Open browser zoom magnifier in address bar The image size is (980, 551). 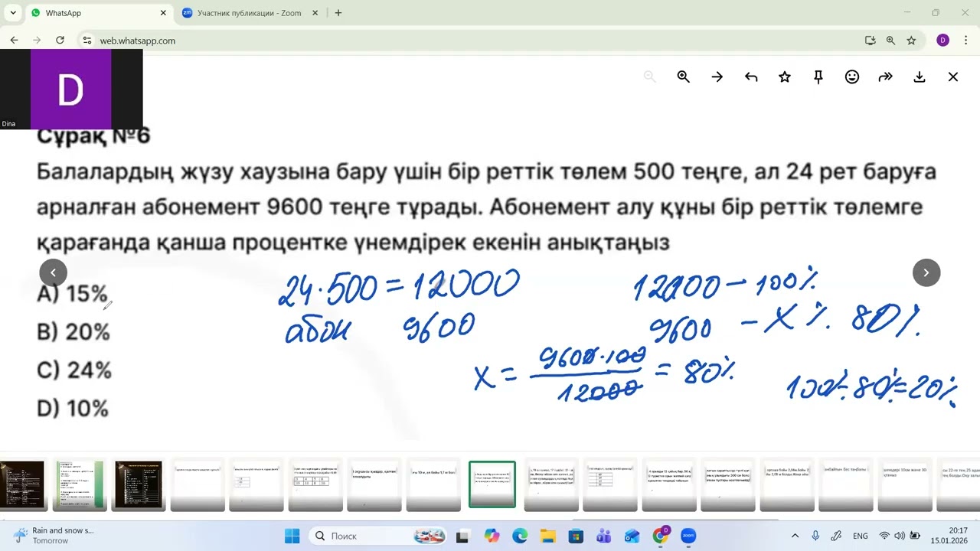(890, 41)
